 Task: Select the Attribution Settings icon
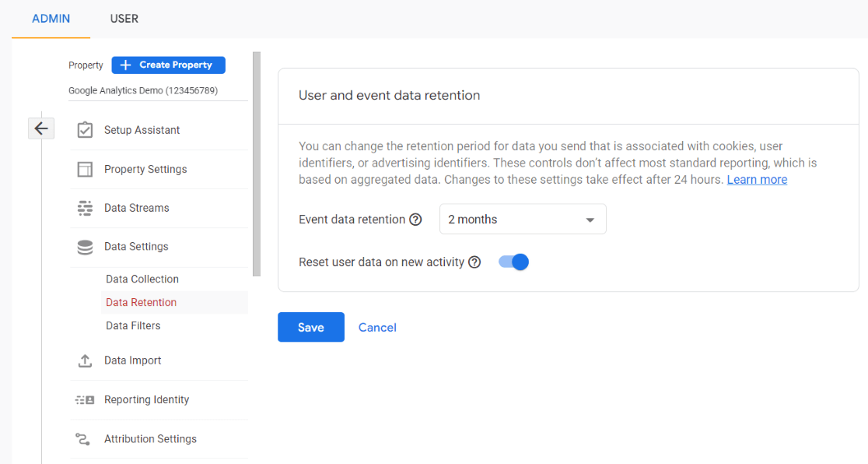(x=84, y=438)
